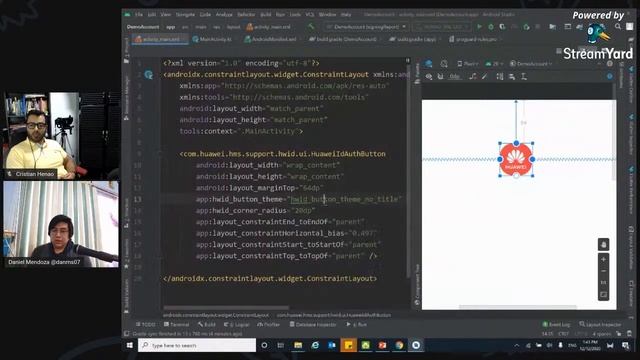This screenshot has width=640, height=360.
Task: Open the Database Inspector tool window
Action: [313, 324]
